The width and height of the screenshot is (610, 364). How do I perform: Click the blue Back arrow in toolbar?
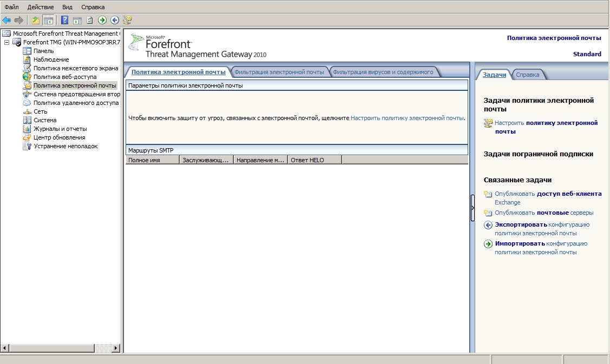[x=6, y=20]
